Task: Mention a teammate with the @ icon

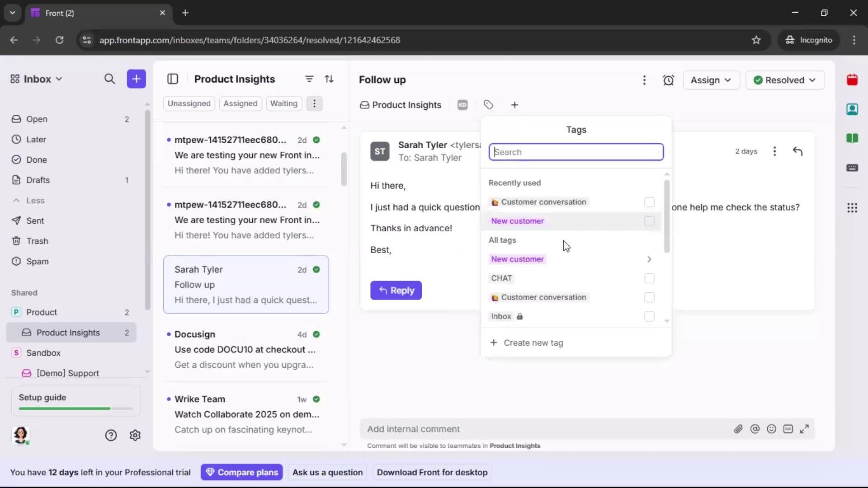Action: (x=755, y=429)
